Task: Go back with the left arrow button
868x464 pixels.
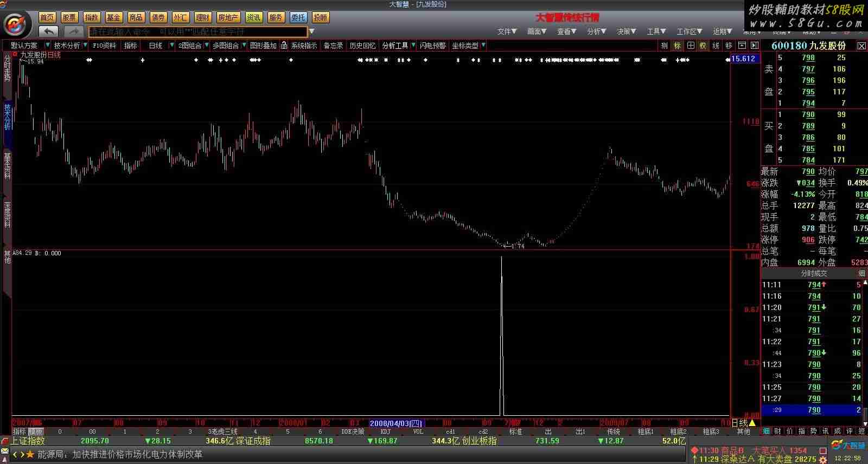Action: [x=49, y=31]
